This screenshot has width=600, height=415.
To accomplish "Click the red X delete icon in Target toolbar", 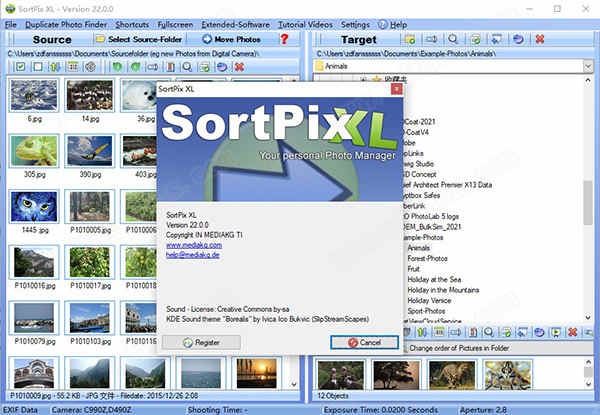I will 540,39.
